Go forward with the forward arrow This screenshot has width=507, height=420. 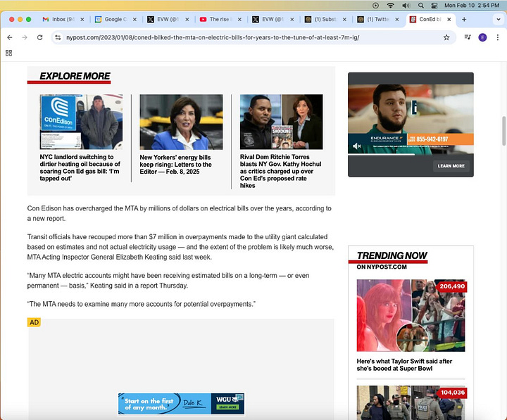pos(25,37)
